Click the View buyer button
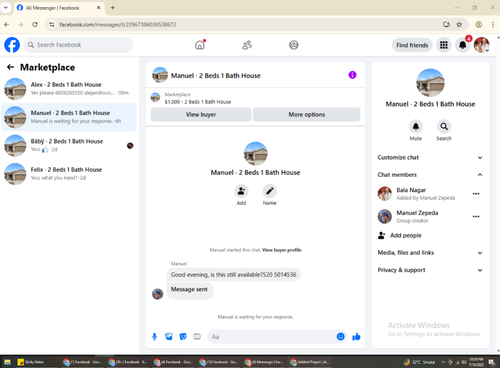The height and width of the screenshot is (368, 500). click(x=201, y=115)
